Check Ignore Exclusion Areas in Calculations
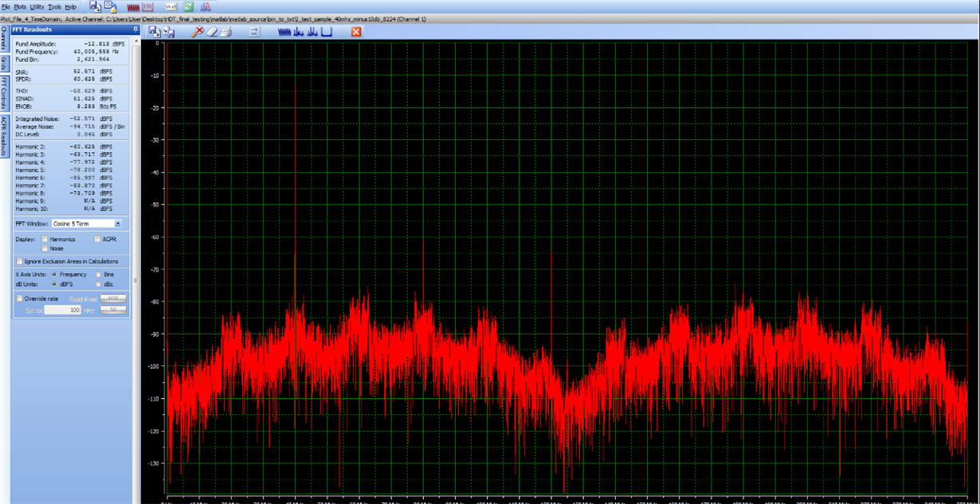The height and width of the screenshot is (504, 980). (x=19, y=261)
